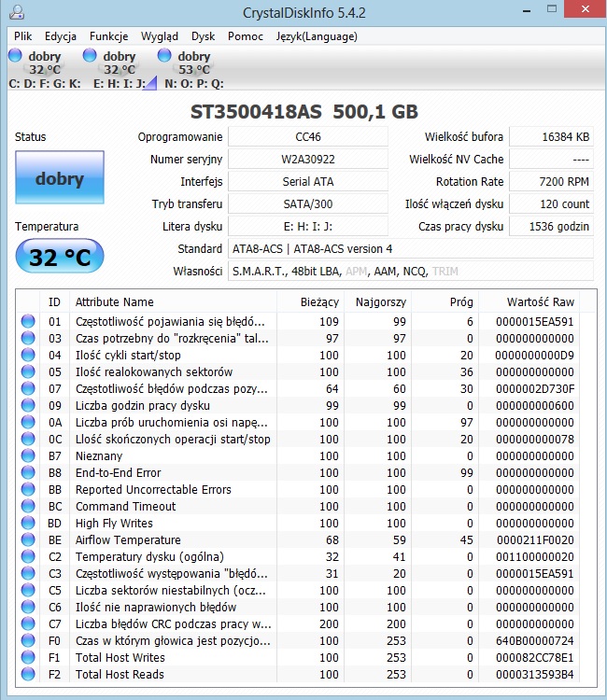Click the S.M.A.R.T. features field

point(411,271)
